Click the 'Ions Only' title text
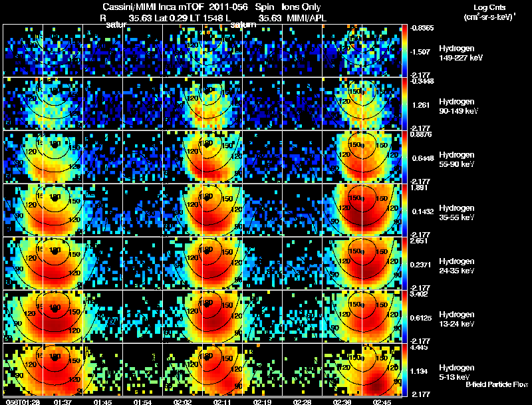This screenshot has width=532, height=405. (x=301, y=7)
